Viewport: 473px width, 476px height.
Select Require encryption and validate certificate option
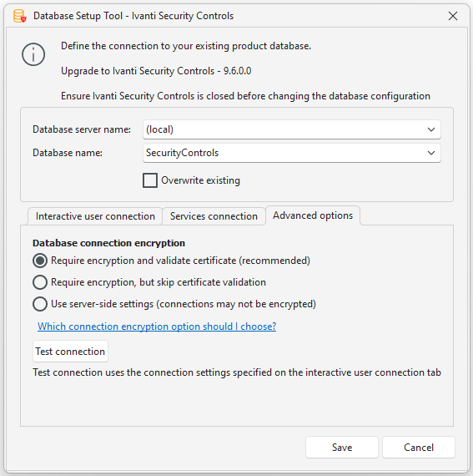40,261
